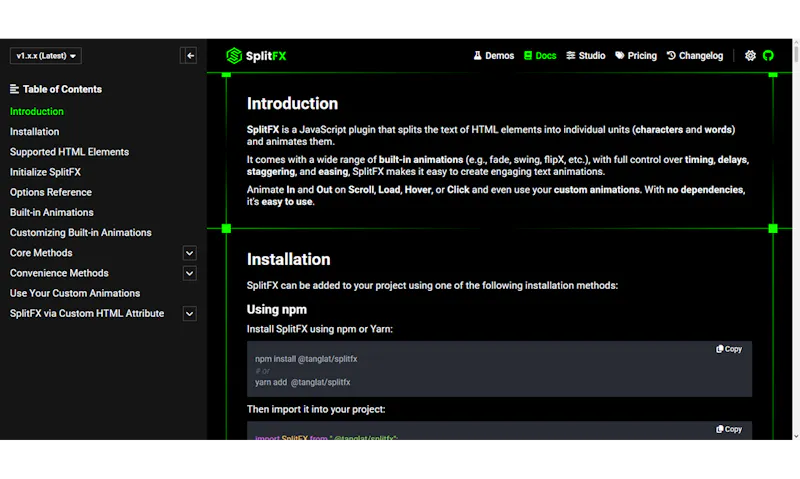Image resolution: width=800 pixels, height=479 pixels.
Task: Open Convenience Methods sidebar entry
Action: click(x=59, y=273)
